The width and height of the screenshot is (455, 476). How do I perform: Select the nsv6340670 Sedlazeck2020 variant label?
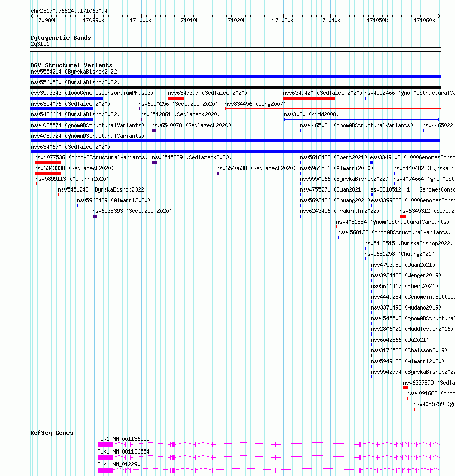[x=71, y=147]
